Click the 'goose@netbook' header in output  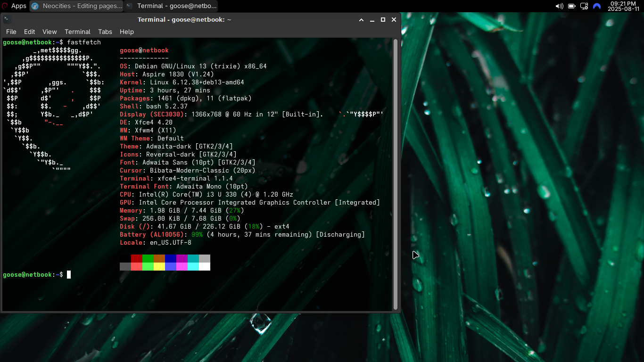144,50
